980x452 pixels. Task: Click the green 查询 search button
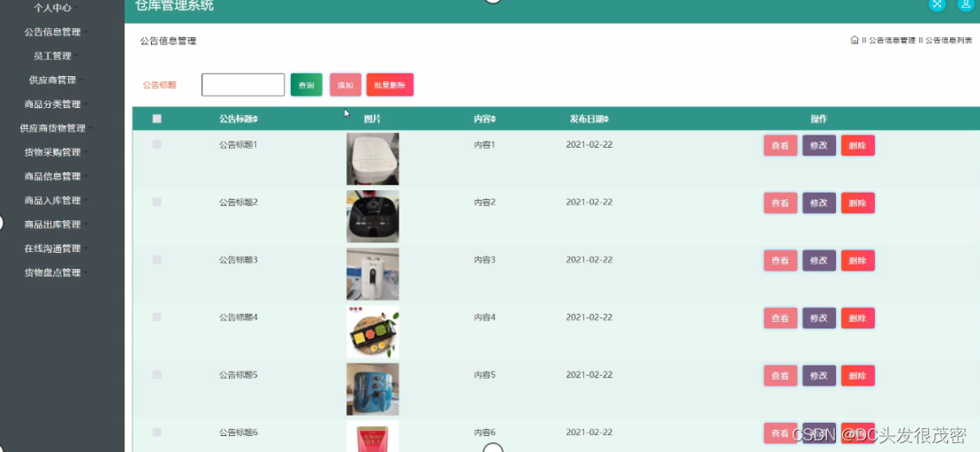click(x=307, y=85)
